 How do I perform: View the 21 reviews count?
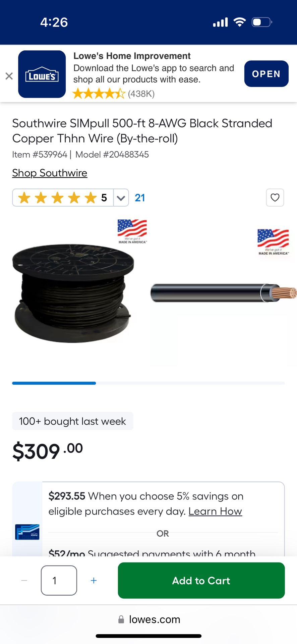[x=140, y=198]
